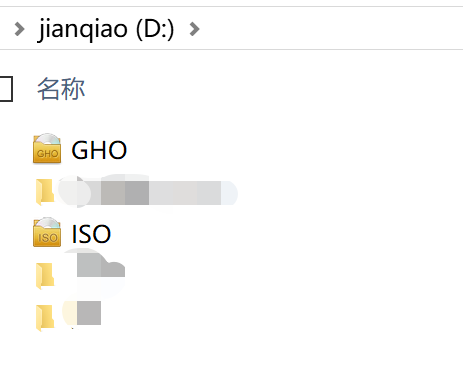
Task: Click blank row space right of GHO
Action: click(x=293, y=150)
